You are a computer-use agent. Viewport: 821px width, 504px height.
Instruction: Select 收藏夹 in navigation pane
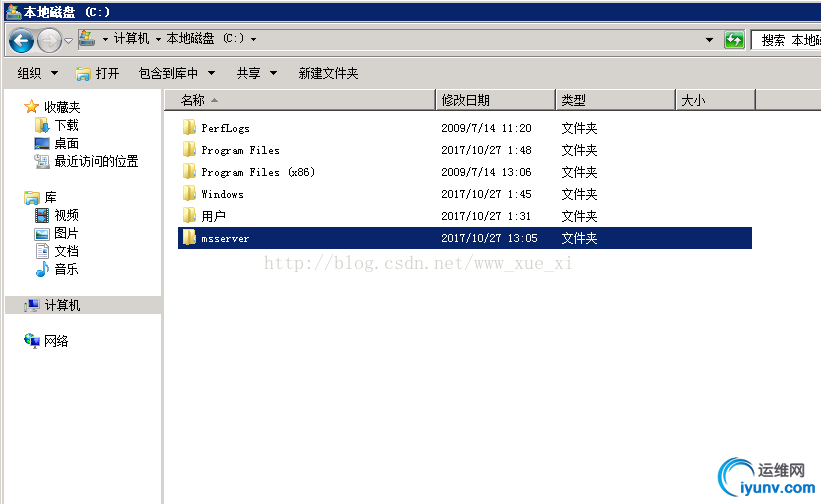(62, 107)
